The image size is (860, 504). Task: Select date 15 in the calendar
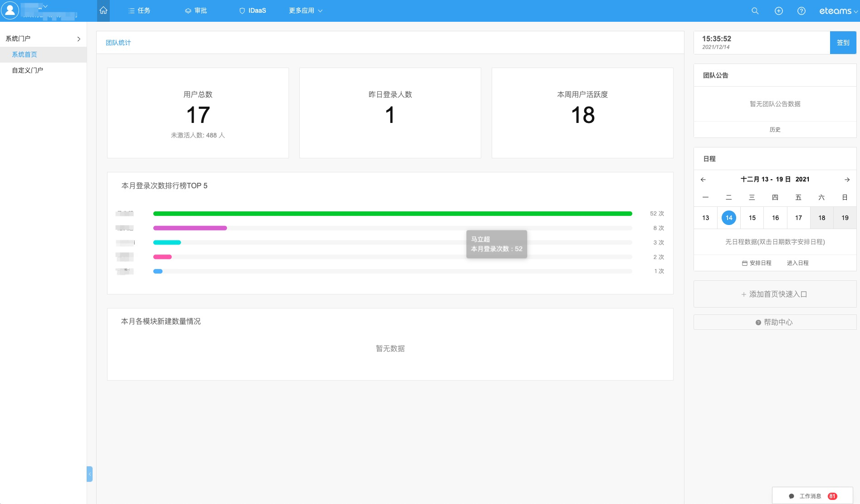(752, 218)
